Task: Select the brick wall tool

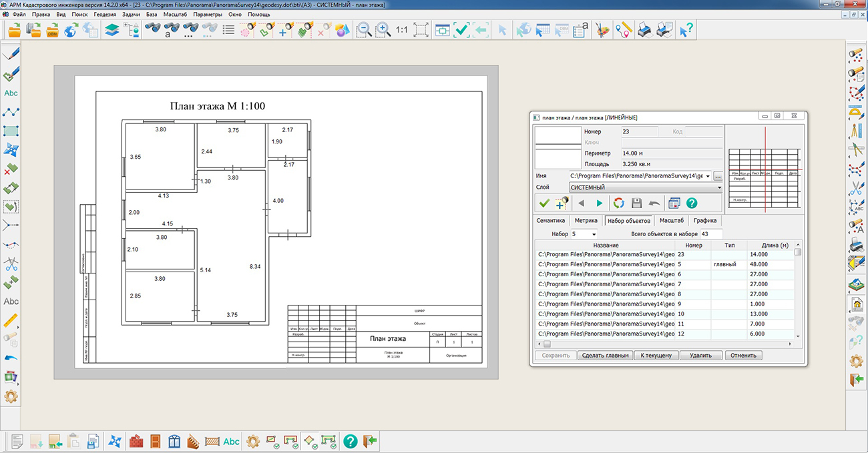Action: [x=137, y=441]
